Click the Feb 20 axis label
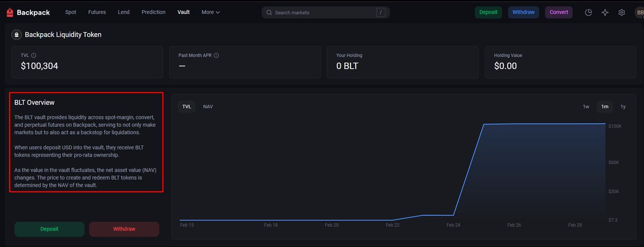 [332, 226]
